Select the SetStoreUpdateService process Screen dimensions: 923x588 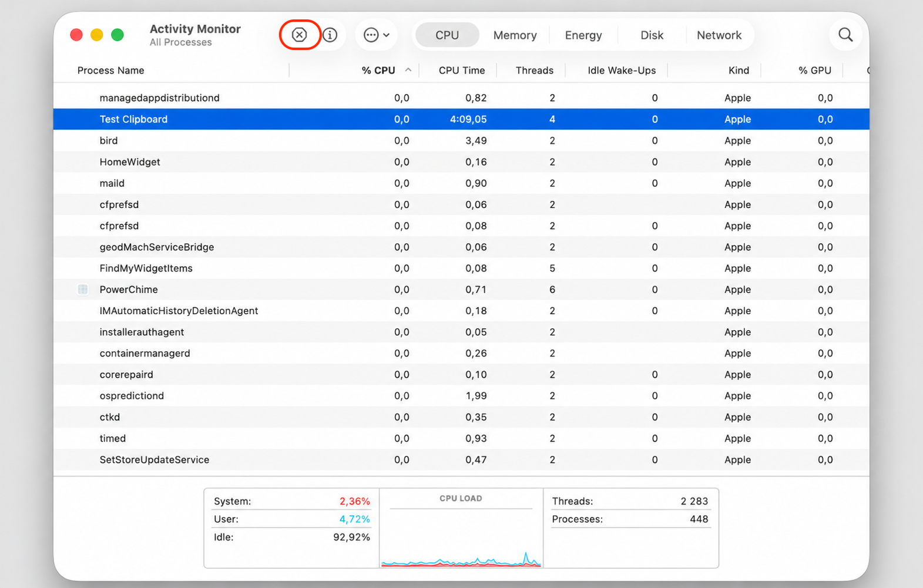tap(461, 460)
